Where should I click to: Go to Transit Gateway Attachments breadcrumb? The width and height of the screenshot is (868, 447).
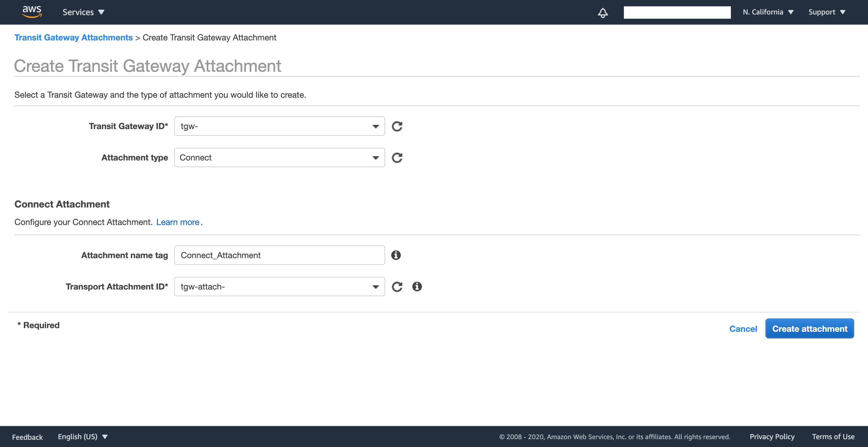(74, 37)
